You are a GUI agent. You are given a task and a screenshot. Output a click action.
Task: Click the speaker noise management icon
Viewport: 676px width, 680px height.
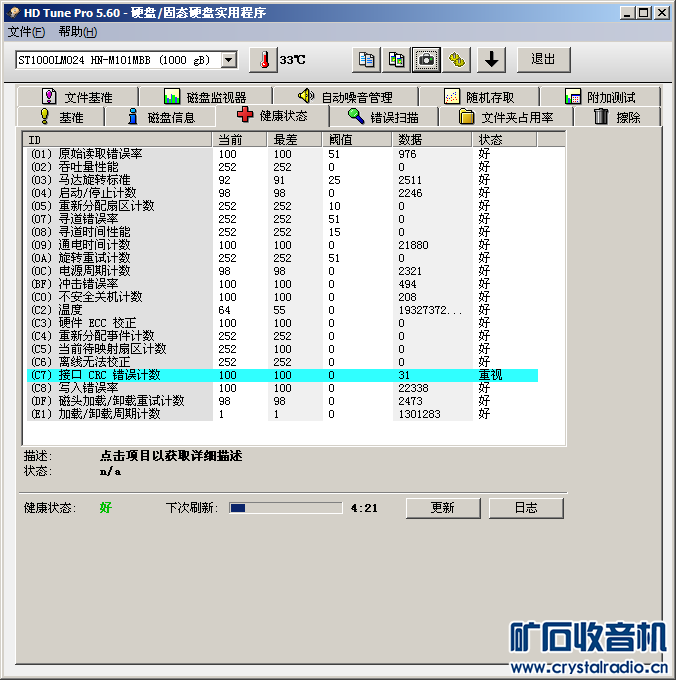(306, 95)
